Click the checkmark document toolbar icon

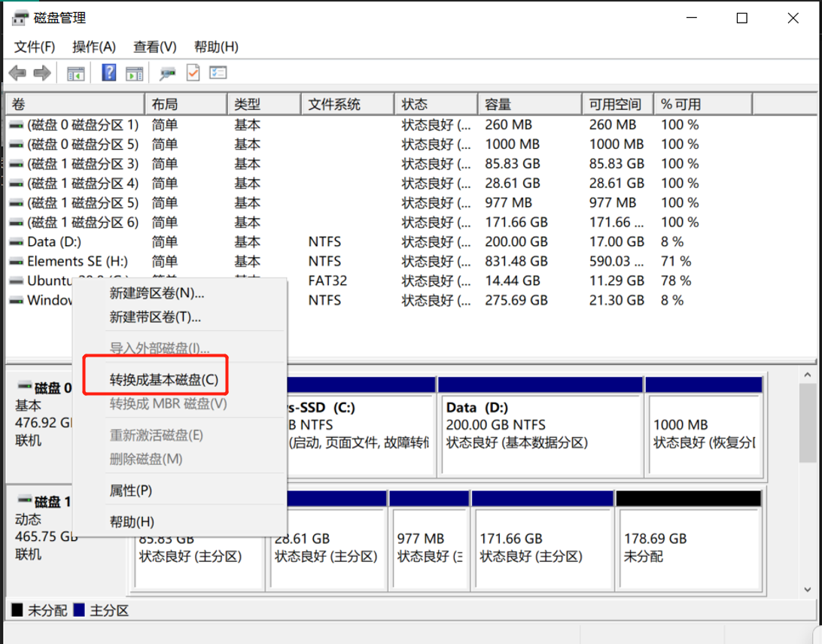[193, 72]
